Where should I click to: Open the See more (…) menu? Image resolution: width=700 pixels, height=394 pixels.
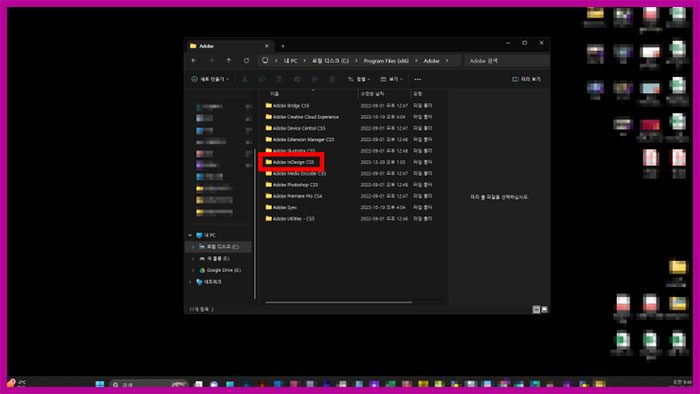417,79
